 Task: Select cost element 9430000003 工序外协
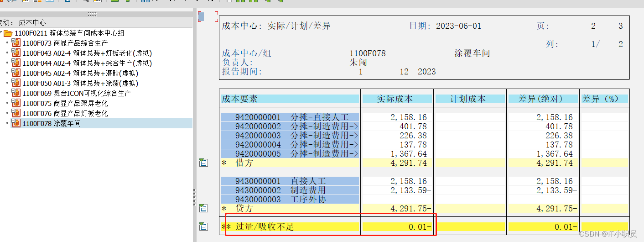(290, 200)
